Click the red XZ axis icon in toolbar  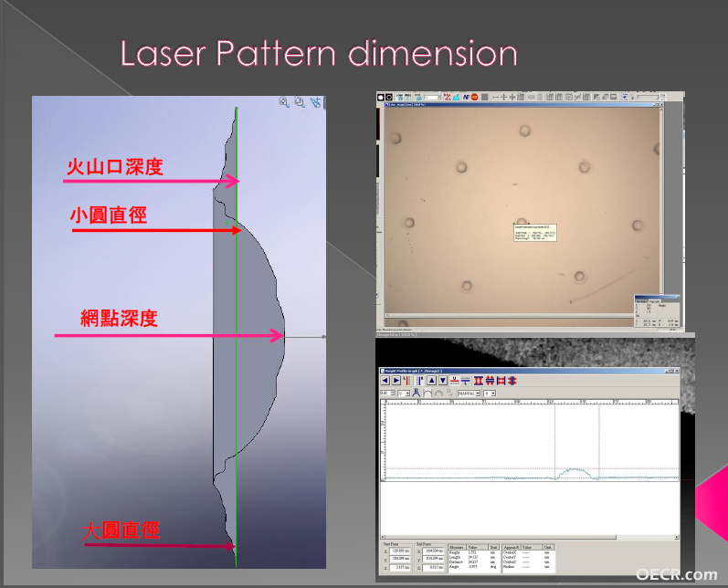[447, 97]
